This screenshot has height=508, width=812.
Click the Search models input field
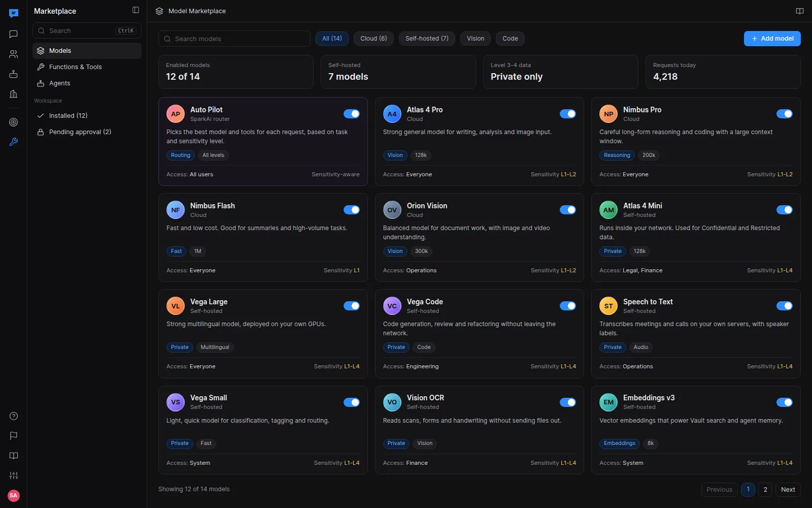[x=234, y=39]
